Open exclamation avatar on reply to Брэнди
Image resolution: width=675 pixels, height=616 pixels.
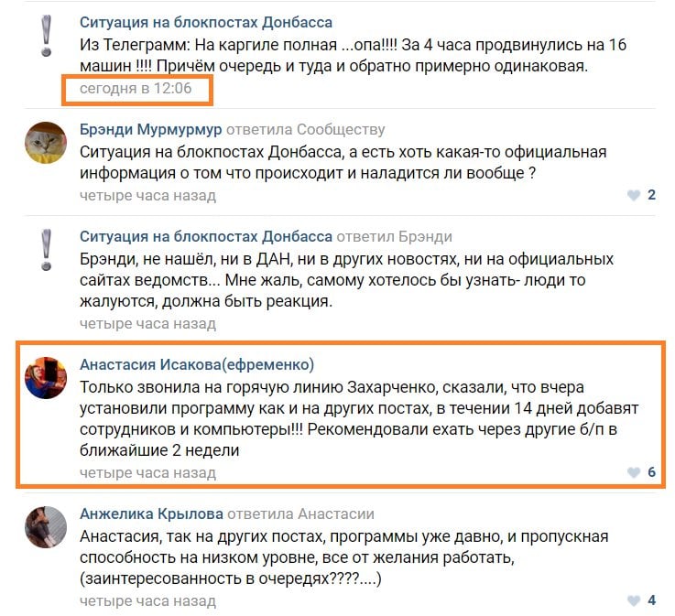[46, 250]
